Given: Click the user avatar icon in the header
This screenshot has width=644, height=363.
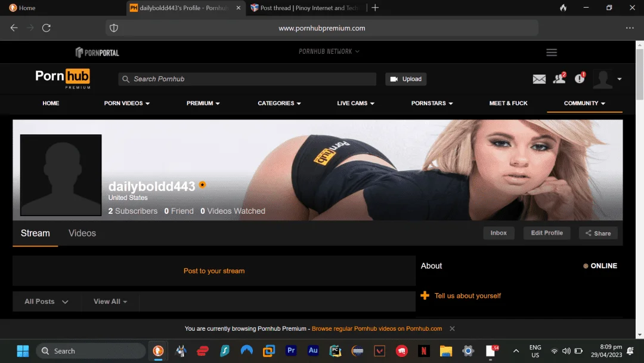Looking at the screenshot, I should pyautogui.click(x=602, y=79).
